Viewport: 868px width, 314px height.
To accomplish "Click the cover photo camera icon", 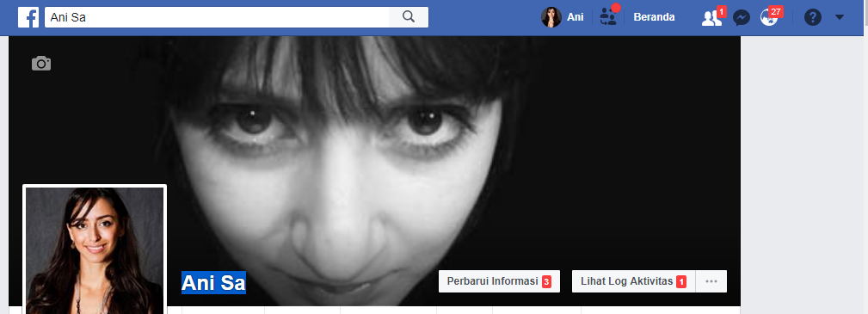I will click(x=41, y=63).
